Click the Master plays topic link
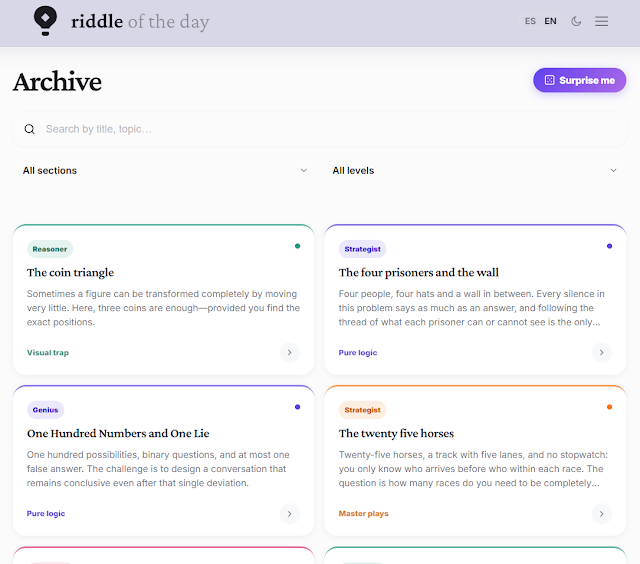This screenshot has height=564, width=640. click(x=363, y=514)
